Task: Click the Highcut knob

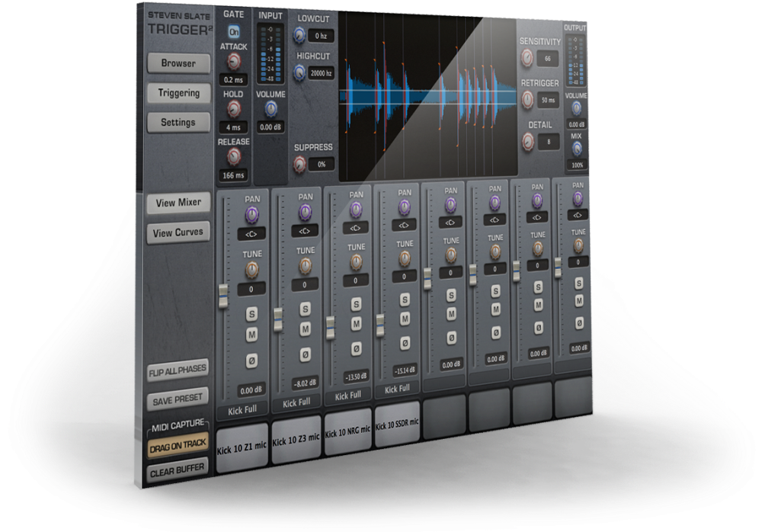Action: 299,72
